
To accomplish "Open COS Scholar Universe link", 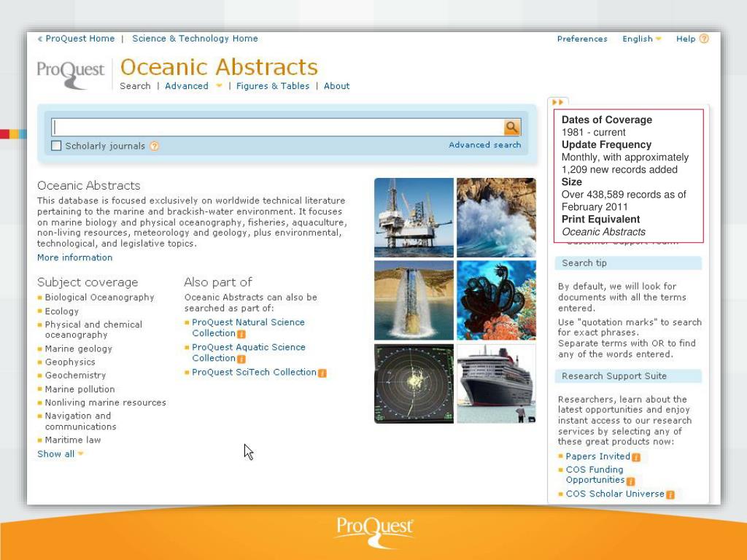I will point(615,494).
